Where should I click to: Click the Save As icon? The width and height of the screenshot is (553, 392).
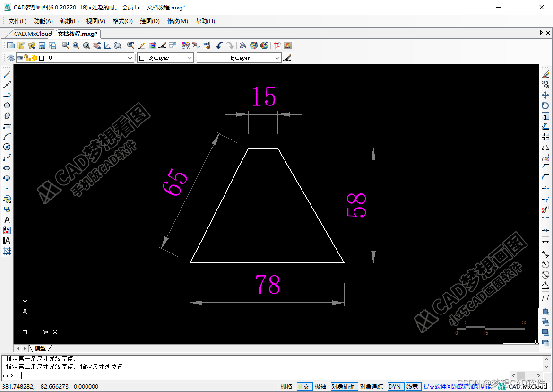(x=52, y=45)
